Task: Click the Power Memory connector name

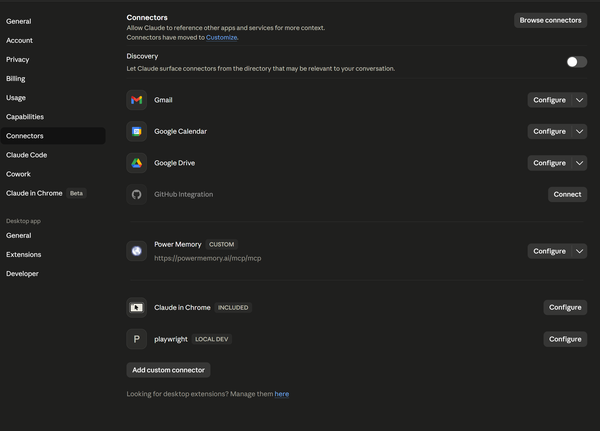Action: pos(178,244)
